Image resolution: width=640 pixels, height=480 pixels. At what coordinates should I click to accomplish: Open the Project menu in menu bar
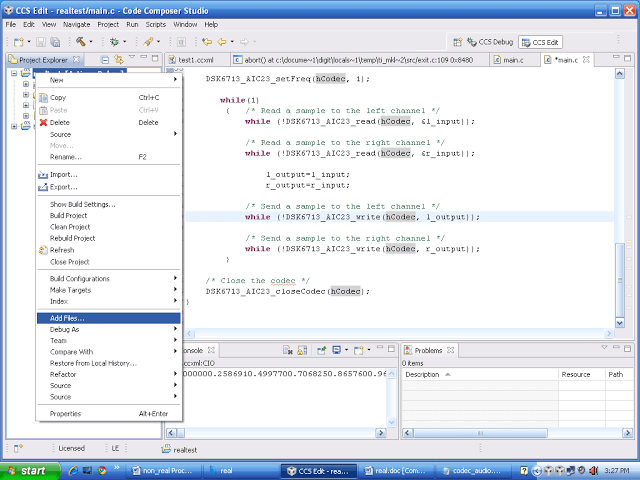coord(108,24)
